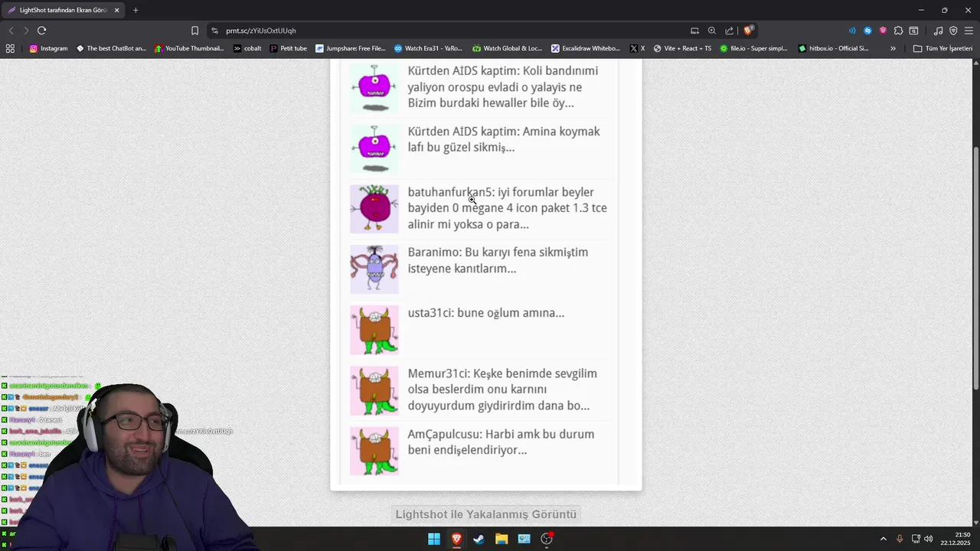The height and width of the screenshot is (551, 980).
Task: Click the blue sound-wave extension icon
Action: (x=852, y=31)
